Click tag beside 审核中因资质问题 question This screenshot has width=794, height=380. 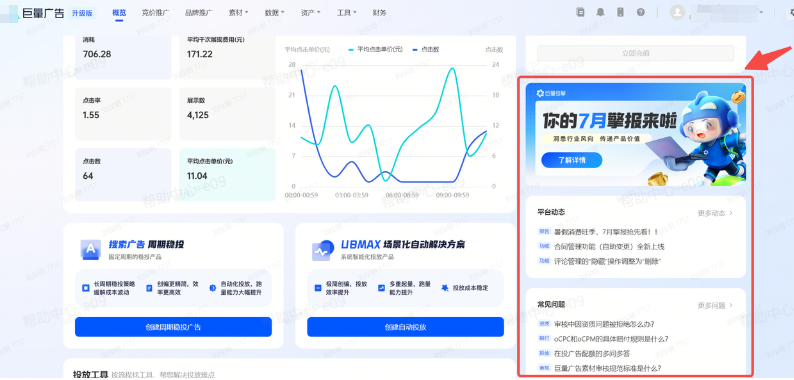click(544, 324)
